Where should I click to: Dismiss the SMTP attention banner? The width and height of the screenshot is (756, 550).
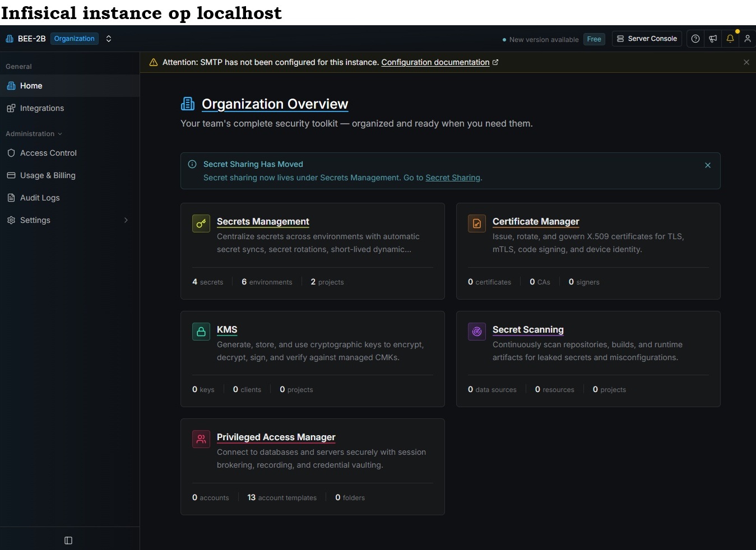746,62
